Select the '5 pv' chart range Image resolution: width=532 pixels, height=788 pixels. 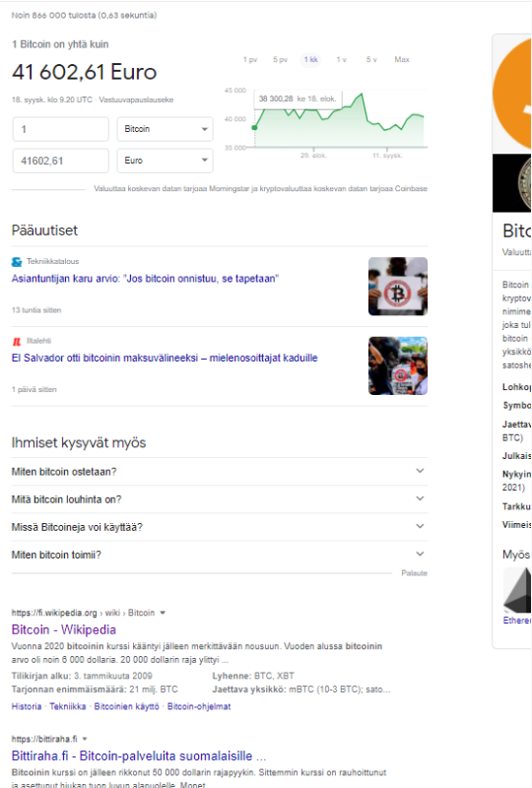pyautogui.click(x=280, y=59)
